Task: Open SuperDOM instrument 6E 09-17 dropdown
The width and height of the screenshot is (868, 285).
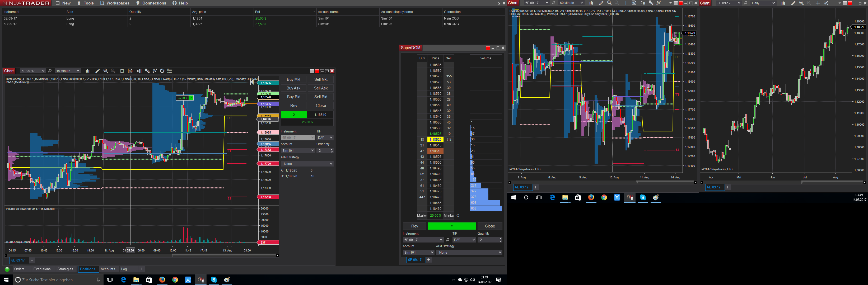Action: pos(423,240)
